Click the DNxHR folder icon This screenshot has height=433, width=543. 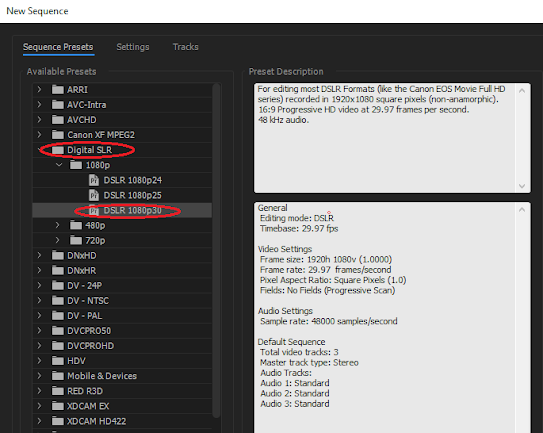(58, 271)
